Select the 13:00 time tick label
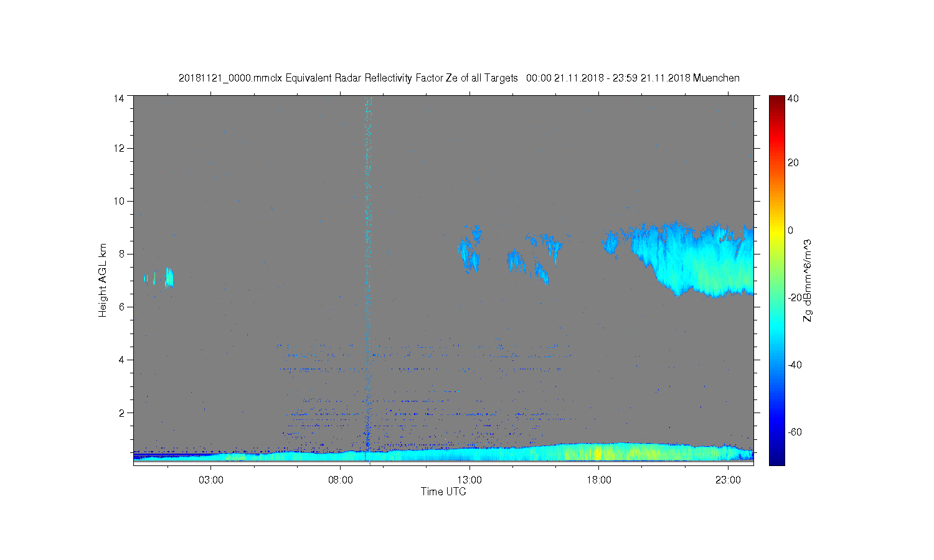Image resolution: width=934 pixels, height=560 pixels. coord(469,480)
